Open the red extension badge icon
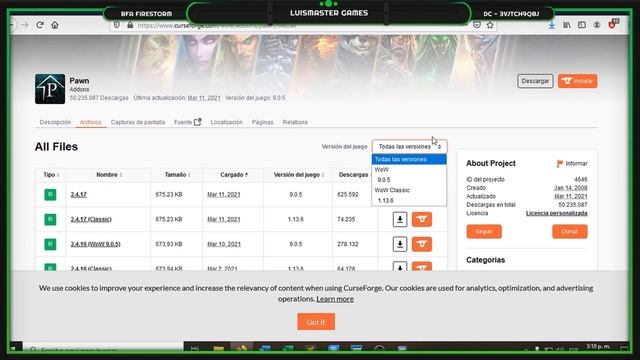Viewport: 640px width, 360px height. click(x=612, y=24)
